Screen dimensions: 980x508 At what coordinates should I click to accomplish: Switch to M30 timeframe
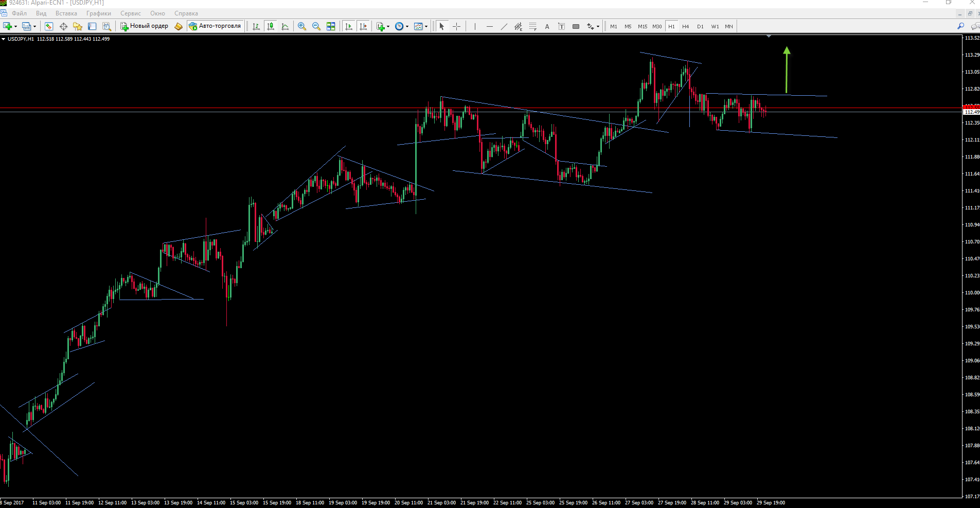(657, 26)
